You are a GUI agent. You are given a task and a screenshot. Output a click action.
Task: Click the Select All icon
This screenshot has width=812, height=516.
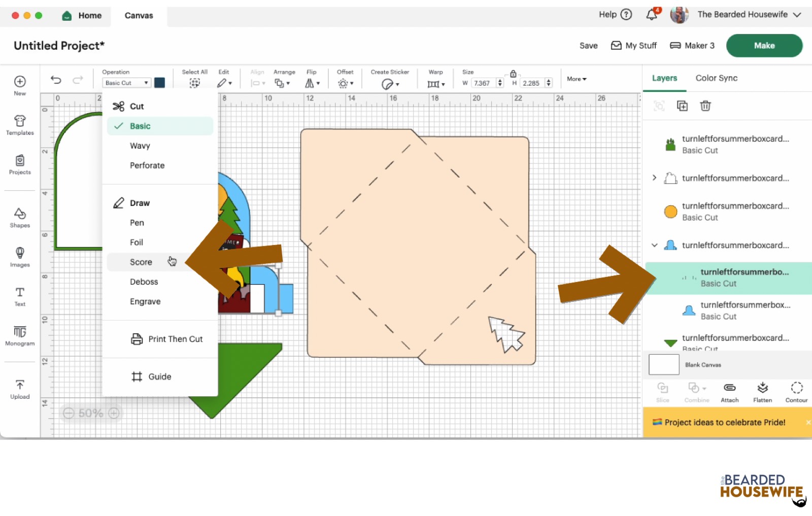194,83
